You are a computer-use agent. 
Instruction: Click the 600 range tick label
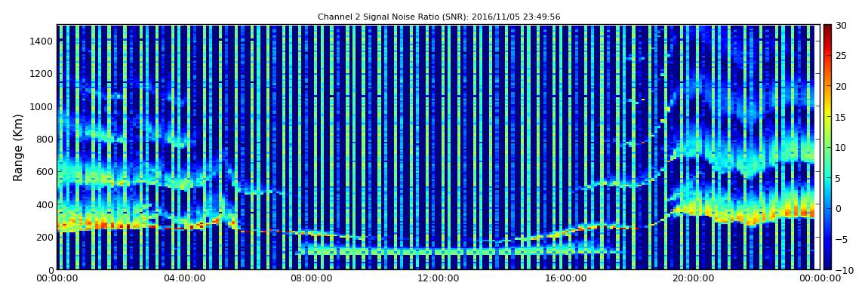pyautogui.click(x=45, y=171)
